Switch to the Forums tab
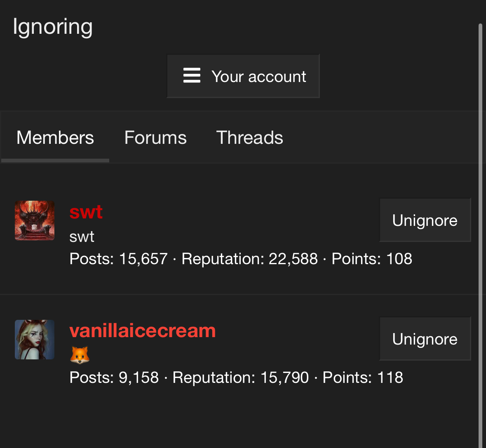 (155, 138)
